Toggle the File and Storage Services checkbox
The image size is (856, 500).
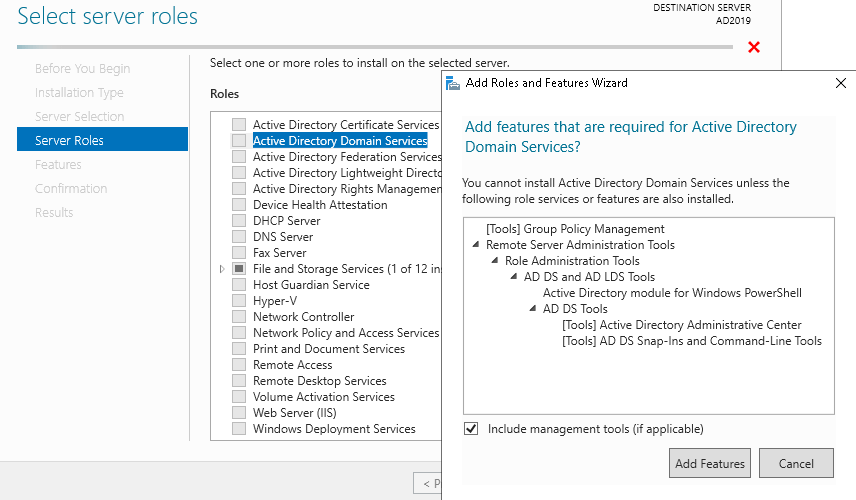(239, 269)
